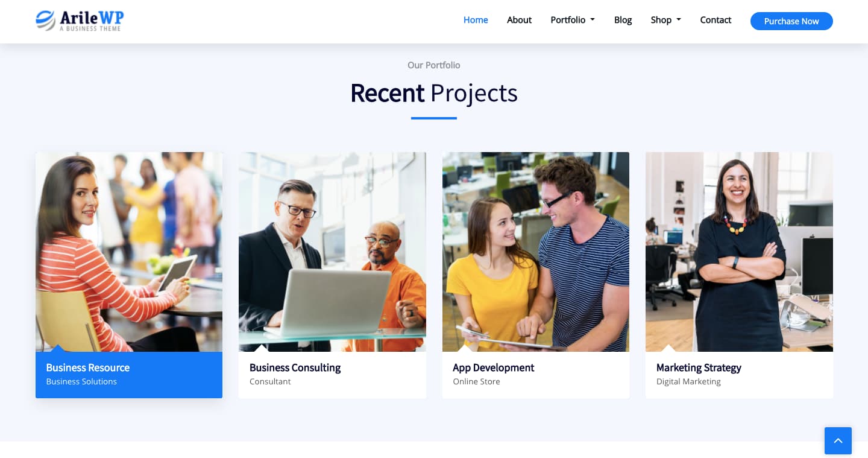Screen dimensions: 868x458
Task: Go to the About page
Action: (x=519, y=20)
